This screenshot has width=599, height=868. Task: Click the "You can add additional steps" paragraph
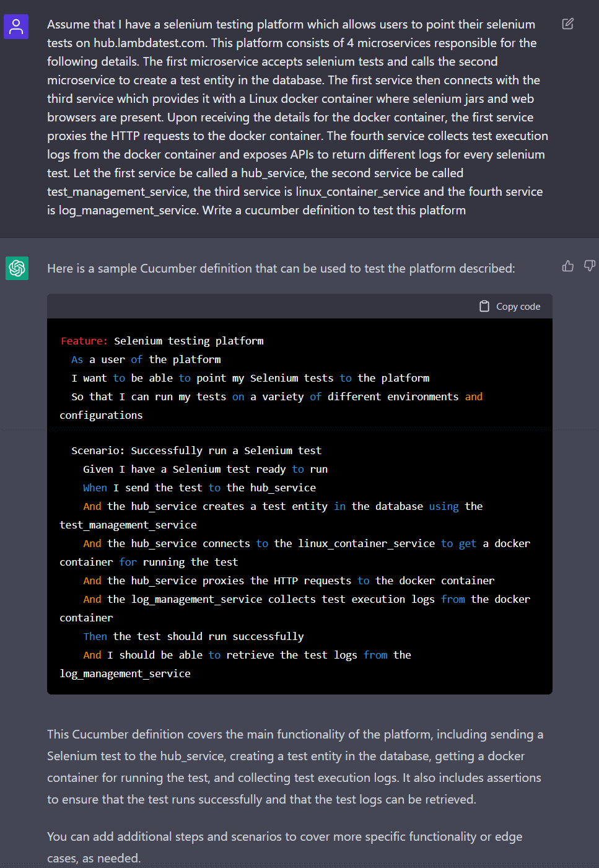tap(284, 847)
